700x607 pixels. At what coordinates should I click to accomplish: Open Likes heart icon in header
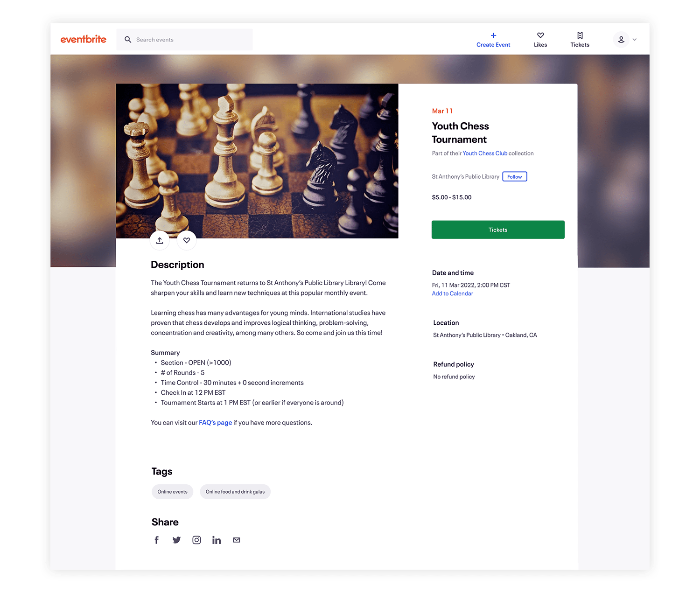(x=540, y=35)
